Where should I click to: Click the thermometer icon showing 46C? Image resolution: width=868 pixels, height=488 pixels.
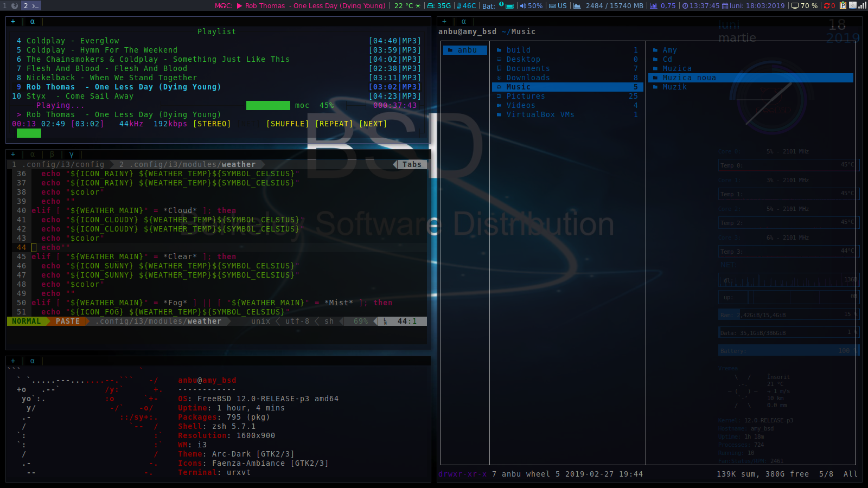point(459,6)
